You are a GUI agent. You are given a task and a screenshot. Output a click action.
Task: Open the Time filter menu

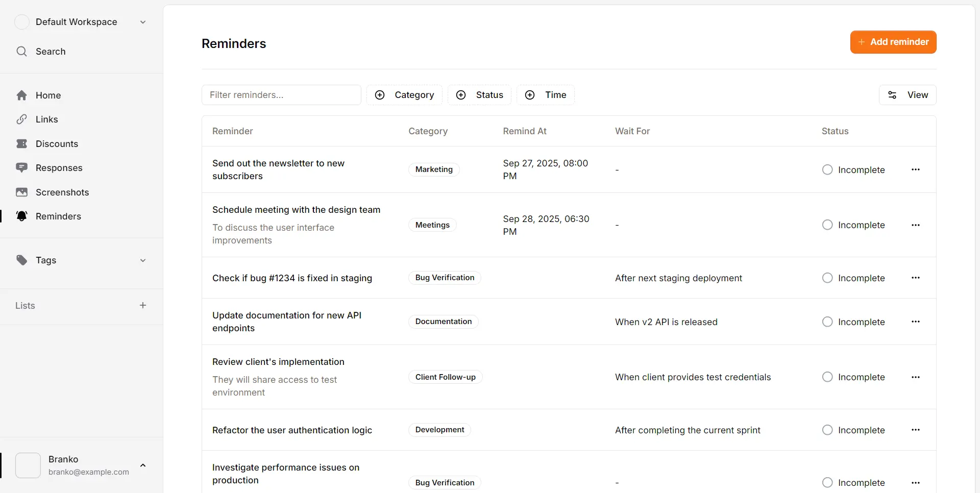click(545, 95)
